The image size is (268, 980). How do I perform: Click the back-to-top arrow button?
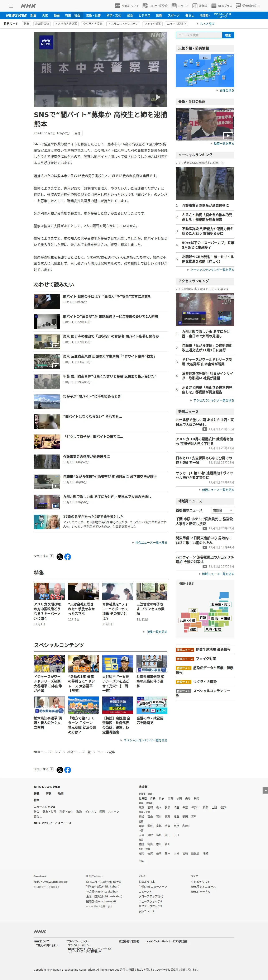pyautogui.click(x=265, y=790)
